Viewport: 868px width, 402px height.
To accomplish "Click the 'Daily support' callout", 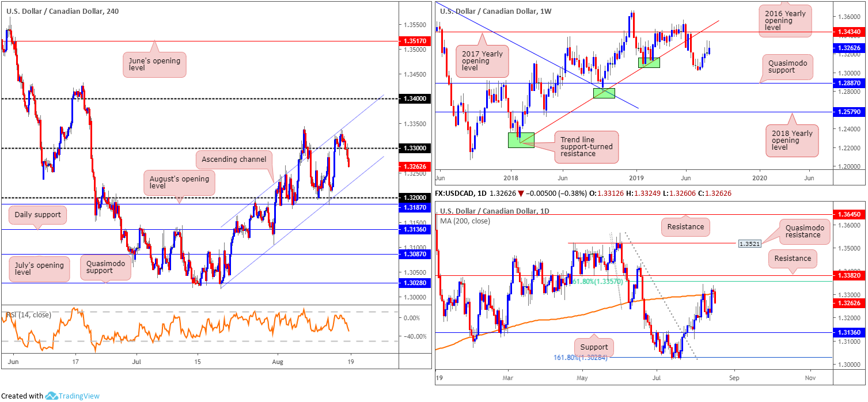I will click(x=39, y=215).
